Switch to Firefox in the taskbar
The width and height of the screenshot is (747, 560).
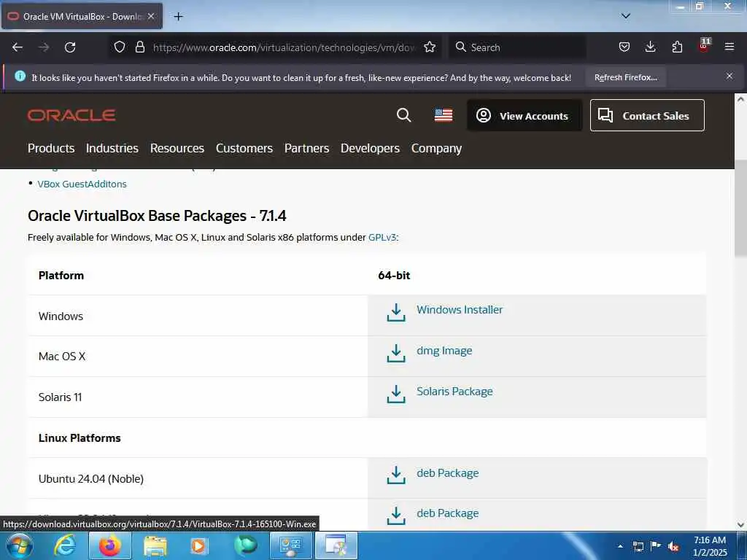coord(110,545)
